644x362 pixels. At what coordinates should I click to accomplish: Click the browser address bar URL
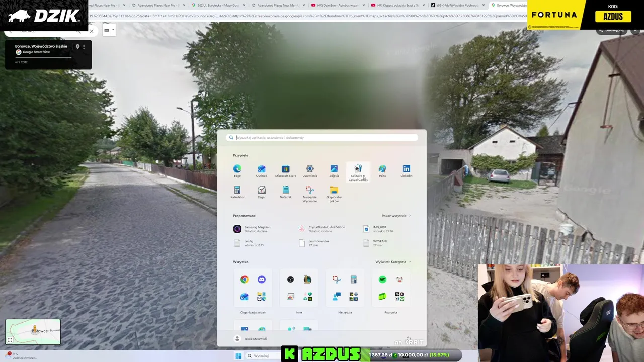coord(307,16)
